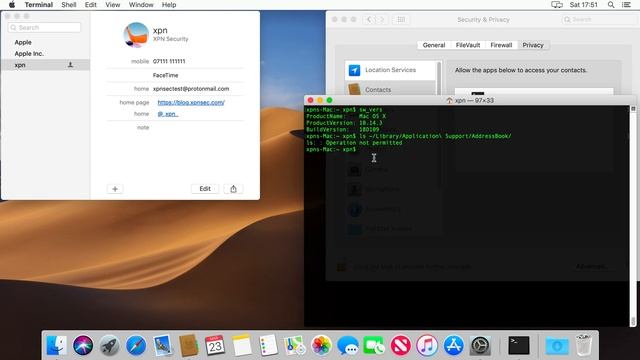Viewport: 640px width, 360px height.
Task: Switch to the FileVault tab
Action: pos(468,45)
